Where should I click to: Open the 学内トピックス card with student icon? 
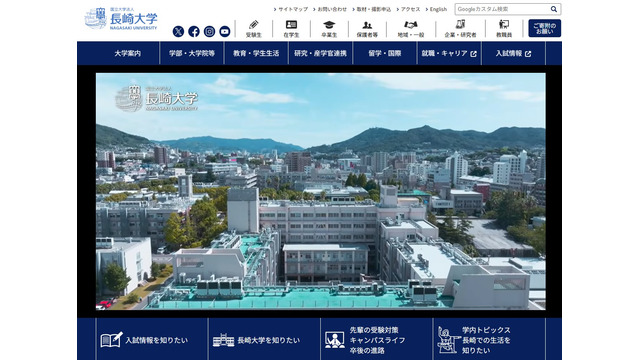489,340
